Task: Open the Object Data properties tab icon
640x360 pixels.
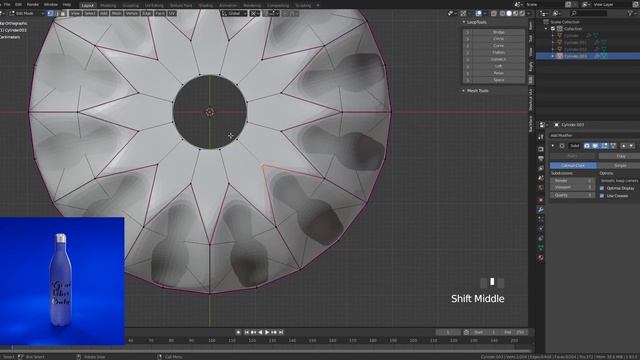Action: pyautogui.click(x=540, y=248)
